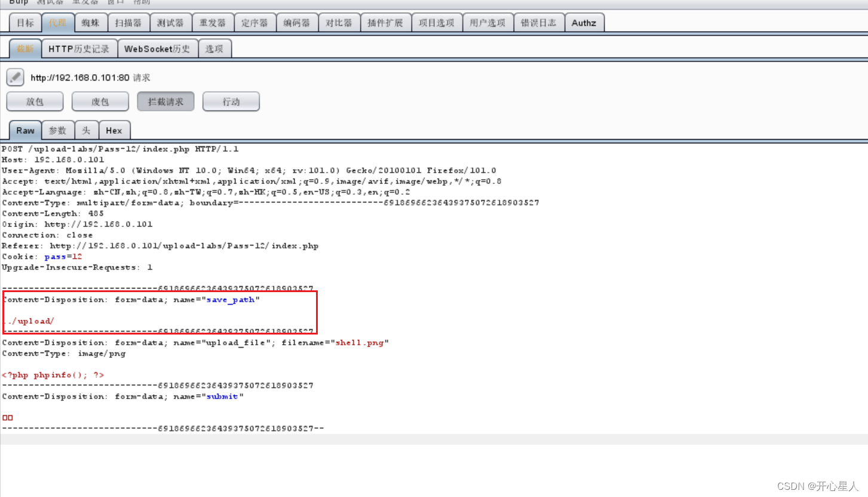Click the 行动 (Action) button
The height and width of the screenshot is (497, 868).
click(231, 102)
